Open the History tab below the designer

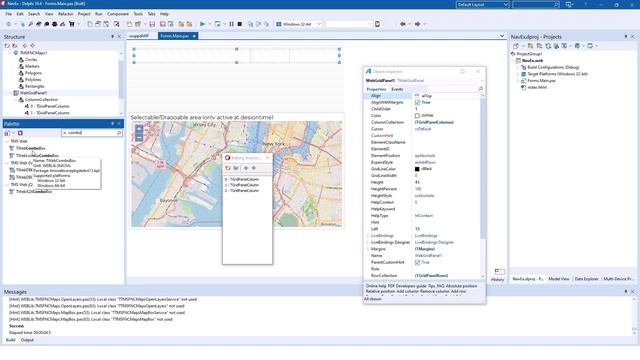tap(497, 280)
